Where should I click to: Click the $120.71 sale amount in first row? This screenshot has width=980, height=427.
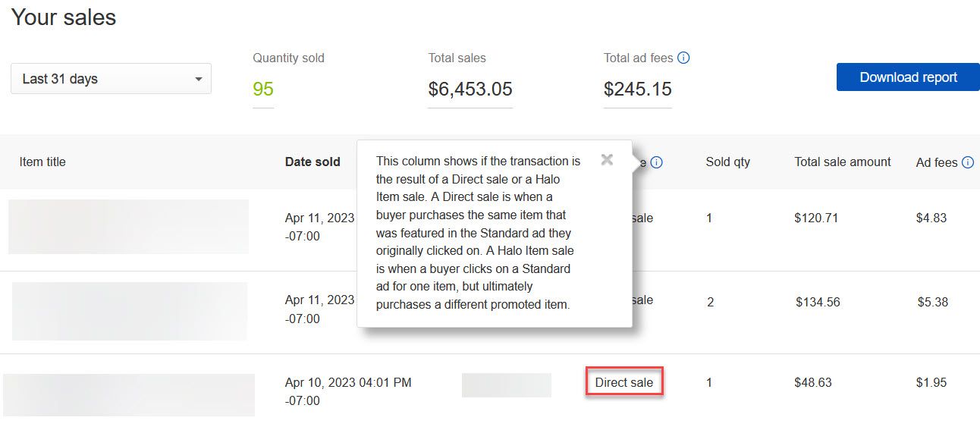point(816,218)
